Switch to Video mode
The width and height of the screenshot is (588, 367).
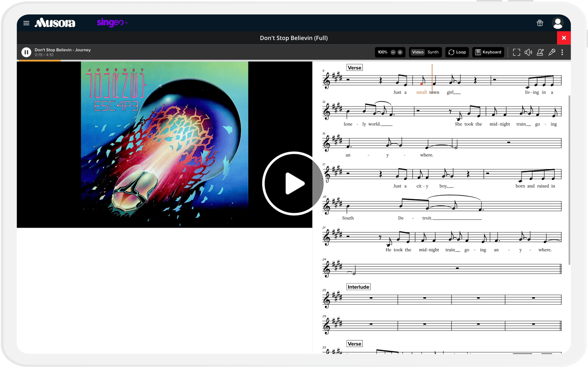coord(418,52)
